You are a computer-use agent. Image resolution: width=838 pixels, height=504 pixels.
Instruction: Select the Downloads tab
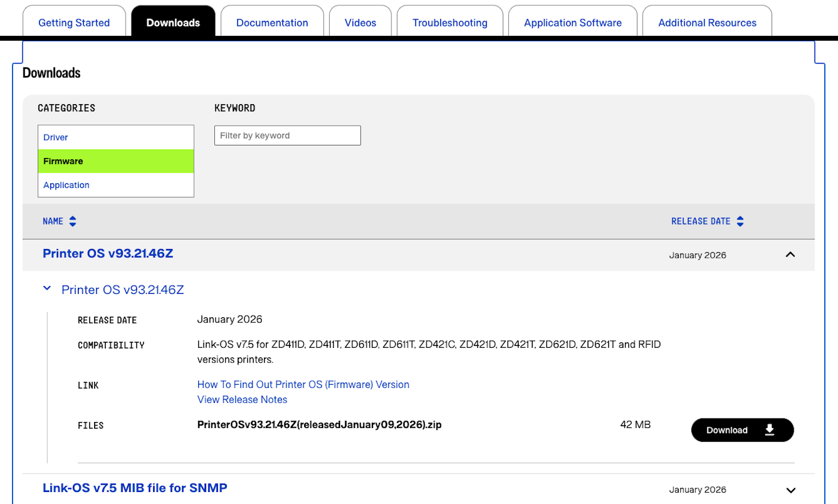[x=173, y=23]
